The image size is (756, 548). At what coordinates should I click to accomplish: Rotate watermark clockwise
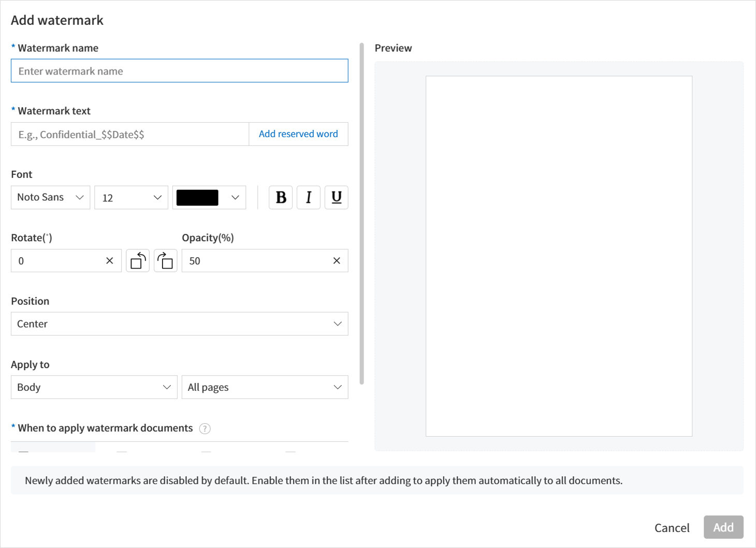click(166, 261)
